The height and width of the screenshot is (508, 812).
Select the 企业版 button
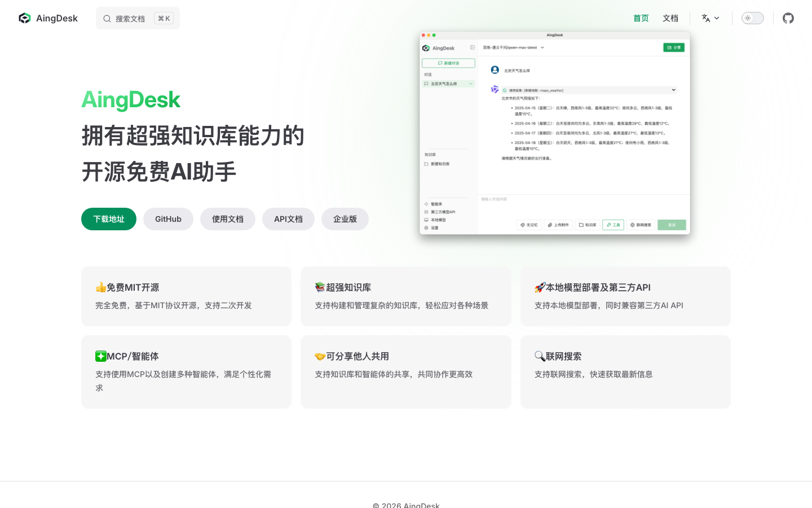point(345,219)
